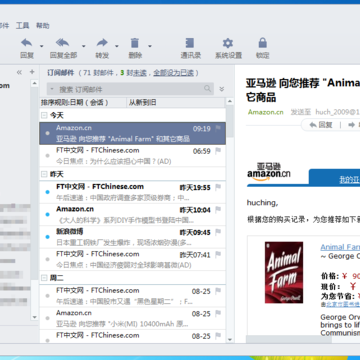The height and width of the screenshot is (360, 360).
Task: Click the 全部设为已读 link
Action: pyautogui.click(x=173, y=73)
